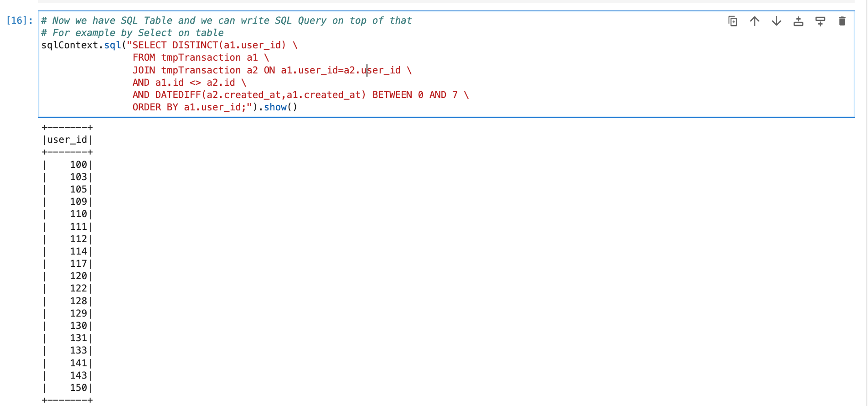
Task: Click the [16] execution count prompt
Action: pos(19,21)
